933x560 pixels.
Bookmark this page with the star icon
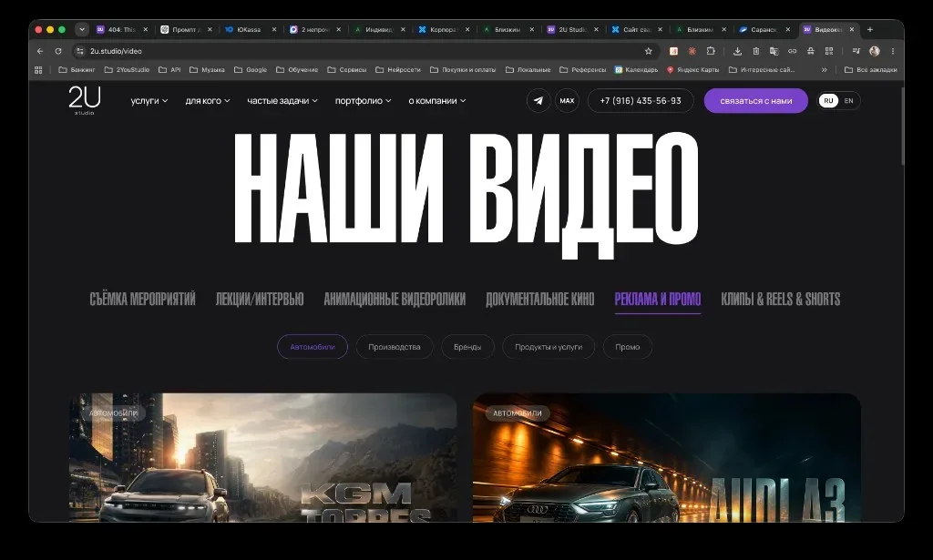coord(649,51)
